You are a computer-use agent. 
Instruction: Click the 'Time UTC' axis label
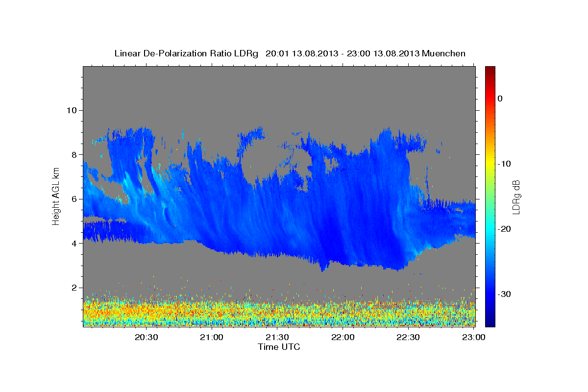(x=279, y=347)
